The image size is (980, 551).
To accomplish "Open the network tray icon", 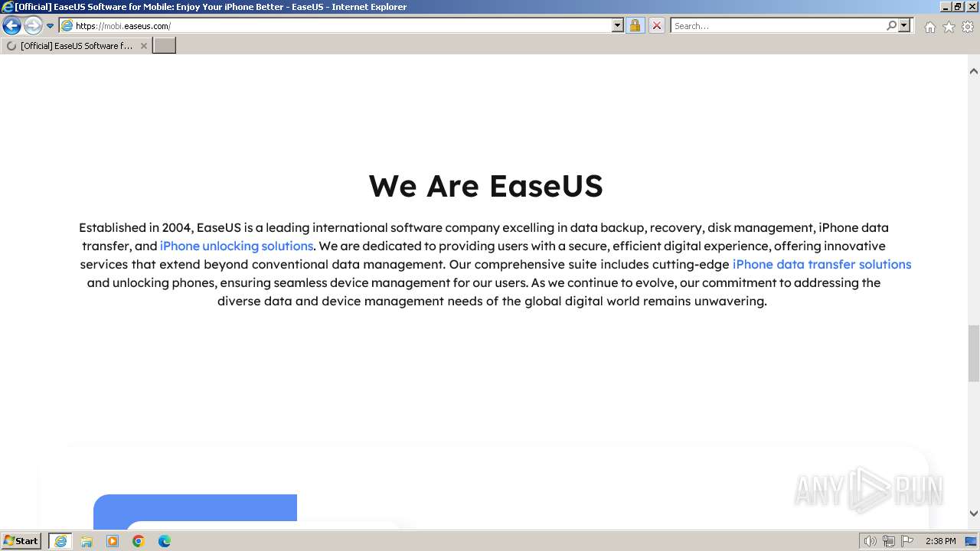I will tap(888, 541).
